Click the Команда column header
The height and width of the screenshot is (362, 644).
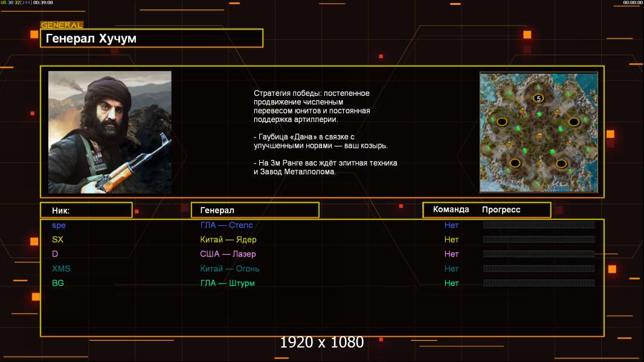click(451, 209)
